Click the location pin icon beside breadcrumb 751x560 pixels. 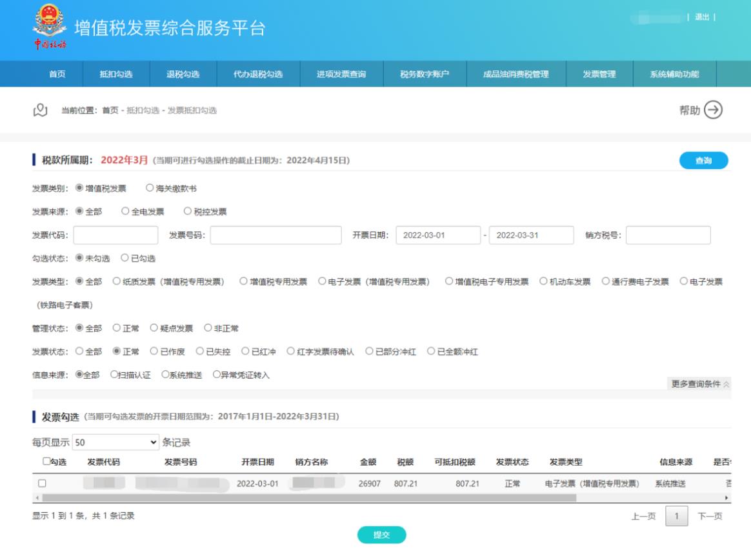tap(39, 110)
